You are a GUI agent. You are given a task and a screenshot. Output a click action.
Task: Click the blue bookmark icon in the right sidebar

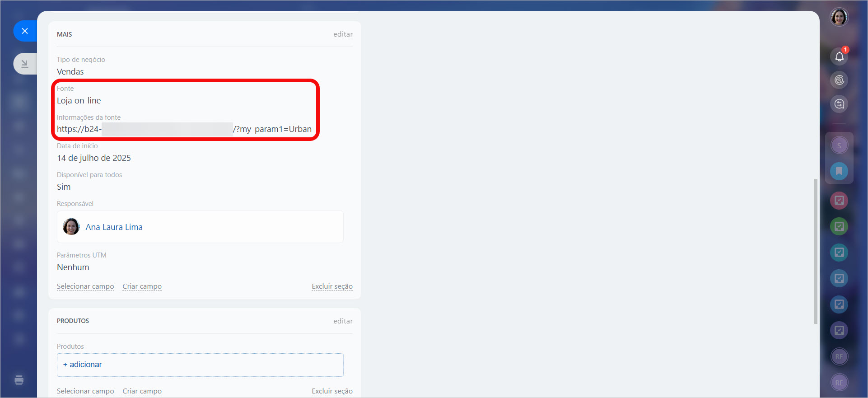point(839,171)
